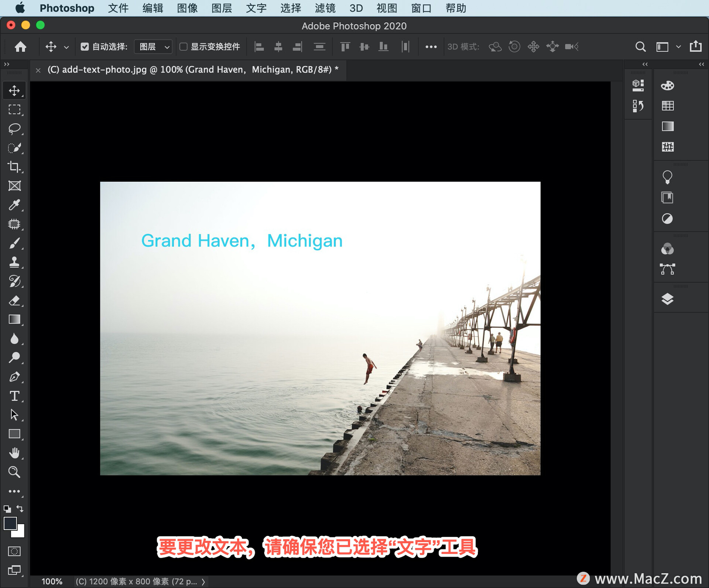The height and width of the screenshot is (588, 709).
Task: Select the Blur tool
Action: pyautogui.click(x=14, y=339)
